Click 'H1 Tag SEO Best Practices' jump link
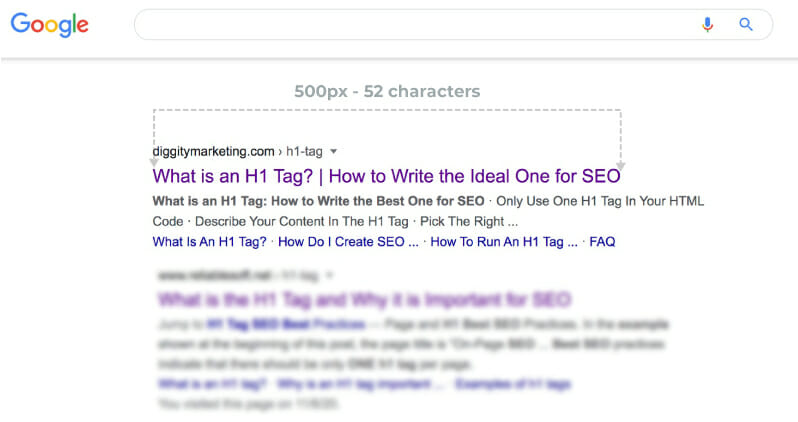Screen dimensions: 798x422 [283, 325]
